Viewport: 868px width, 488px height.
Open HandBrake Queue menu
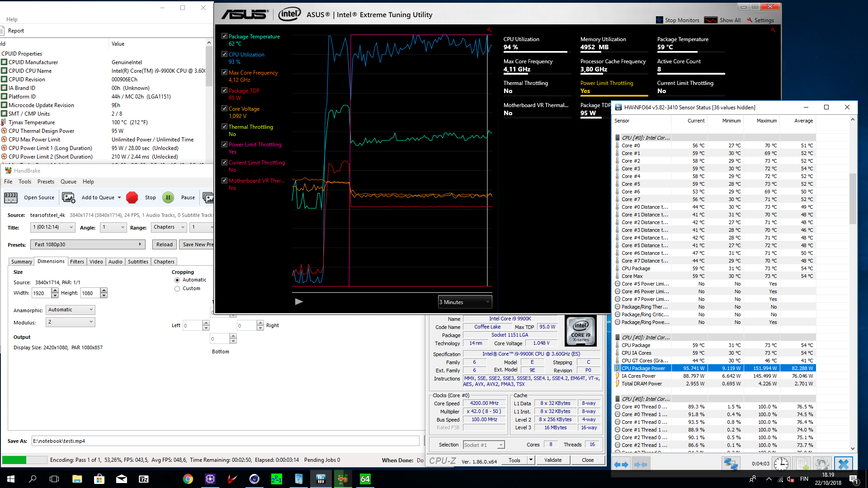coord(68,182)
